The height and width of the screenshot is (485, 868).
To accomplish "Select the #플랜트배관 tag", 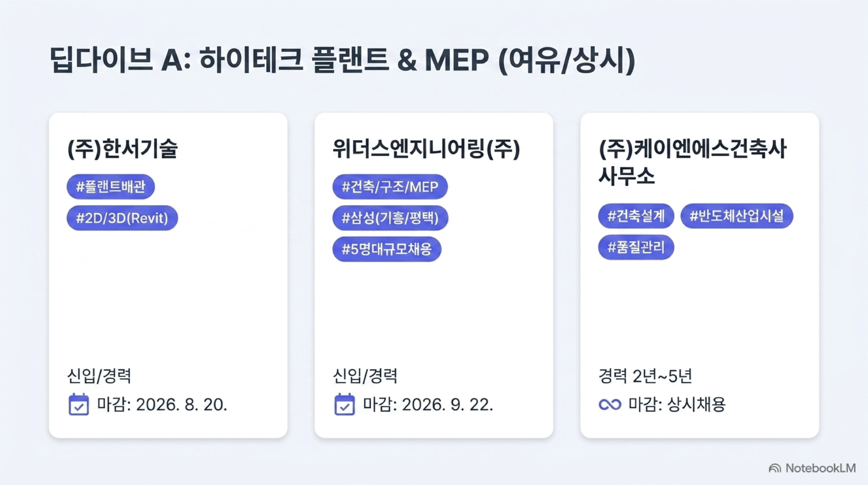I will pos(111,187).
